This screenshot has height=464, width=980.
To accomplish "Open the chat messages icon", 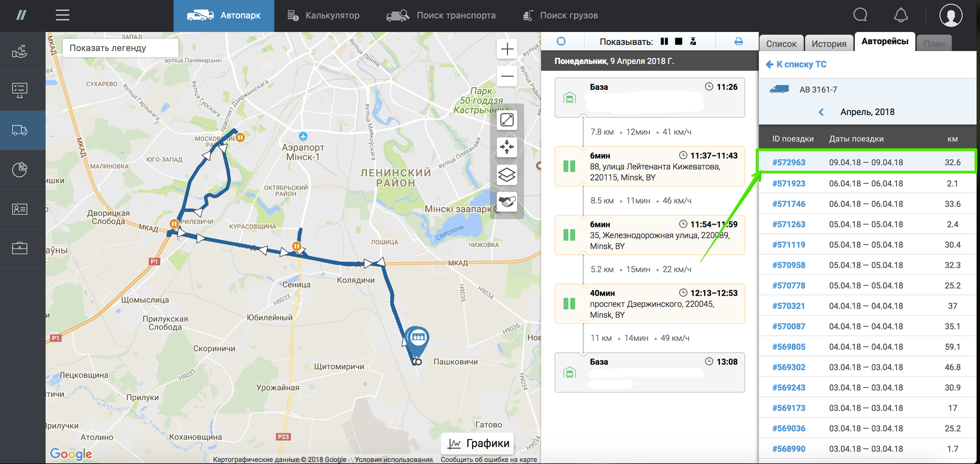I will coord(860,15).
